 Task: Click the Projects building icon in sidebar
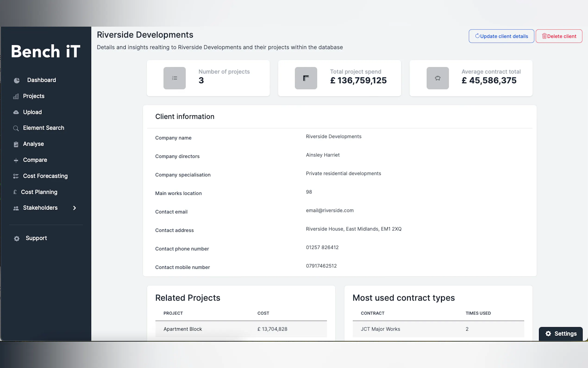[16, 96]
